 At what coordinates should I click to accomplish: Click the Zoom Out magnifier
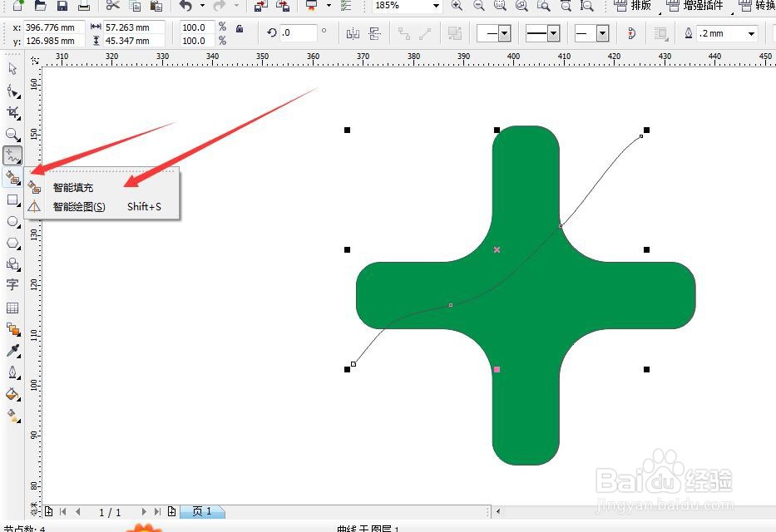(x=479, y=6)
